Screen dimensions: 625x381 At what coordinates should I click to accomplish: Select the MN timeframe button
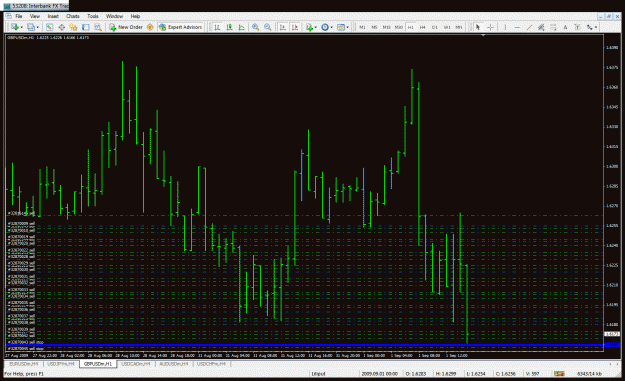tap(459, 27)
